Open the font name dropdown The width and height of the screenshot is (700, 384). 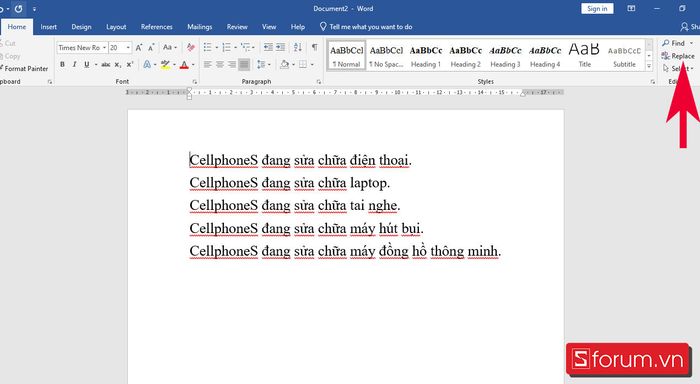coord(104,47)
